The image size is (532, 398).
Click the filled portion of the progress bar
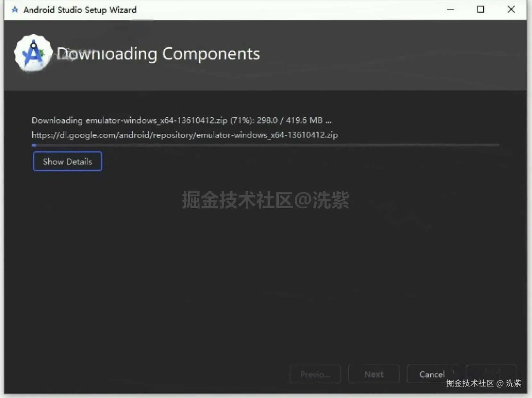[34, 145]
